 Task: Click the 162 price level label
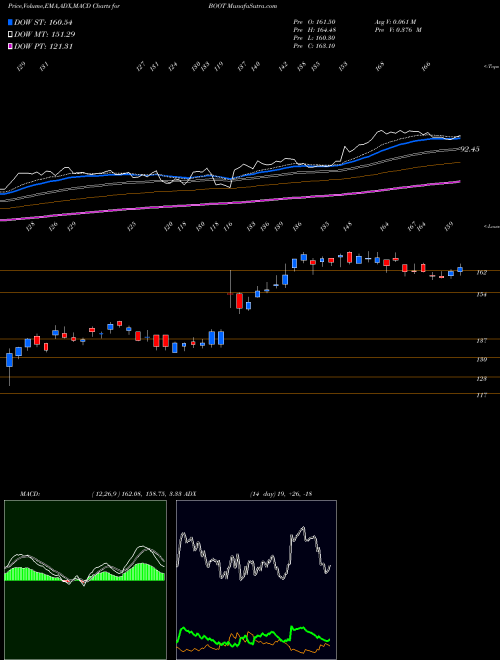click(482, 273)
